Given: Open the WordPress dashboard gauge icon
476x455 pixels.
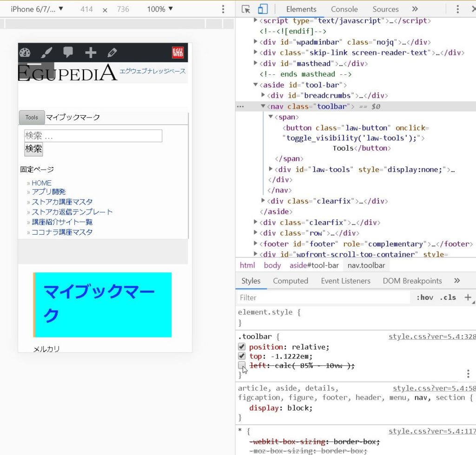Looking at the screenshot, I should (x=25, y=53).
